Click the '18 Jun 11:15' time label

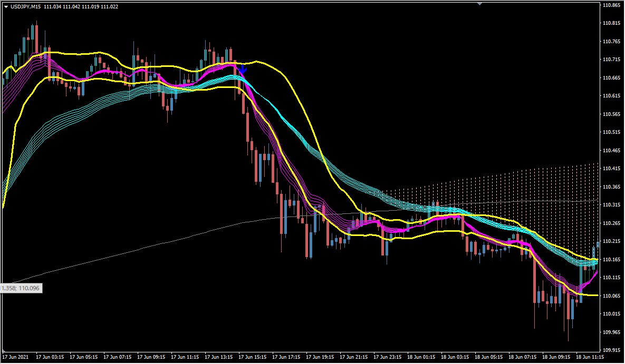590,357
